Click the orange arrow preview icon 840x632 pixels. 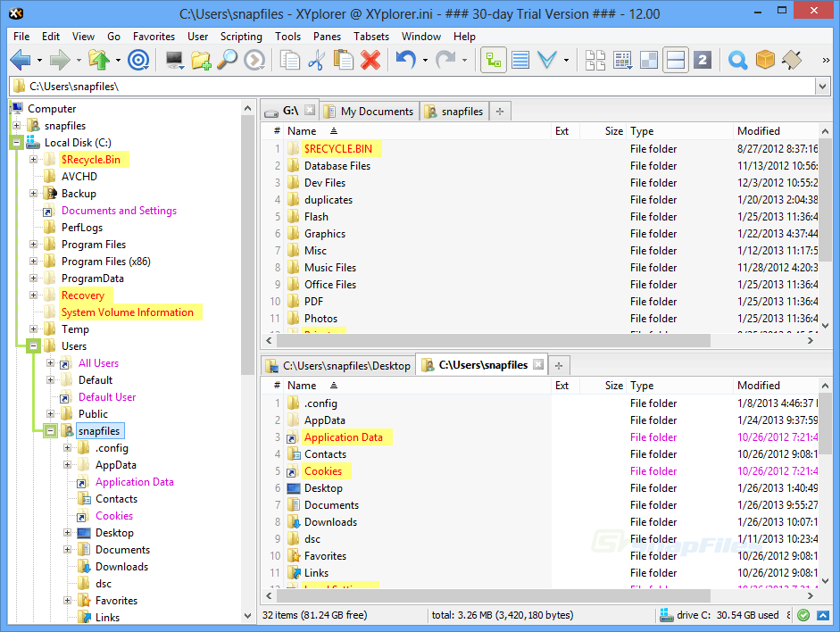(254, 60)
